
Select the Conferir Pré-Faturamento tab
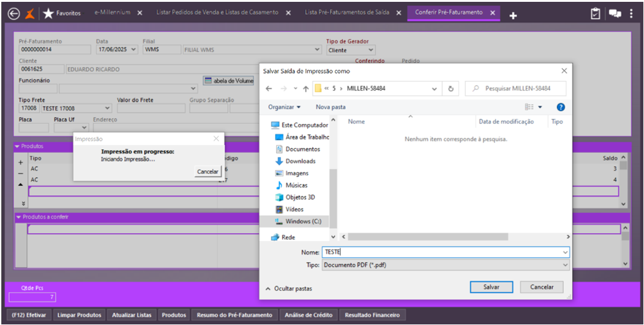449,12
